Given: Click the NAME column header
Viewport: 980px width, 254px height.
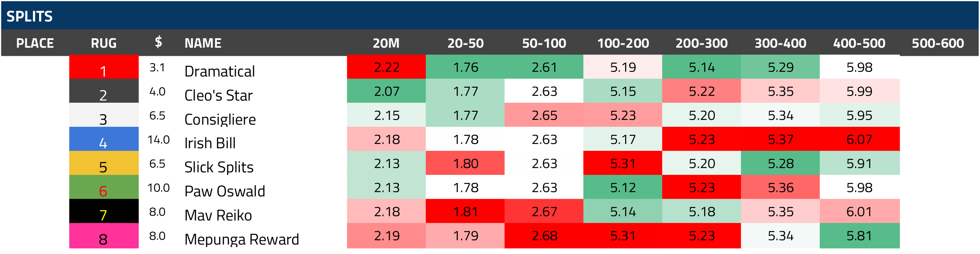Looking at the screenshot, I should [x=203, y=43].
